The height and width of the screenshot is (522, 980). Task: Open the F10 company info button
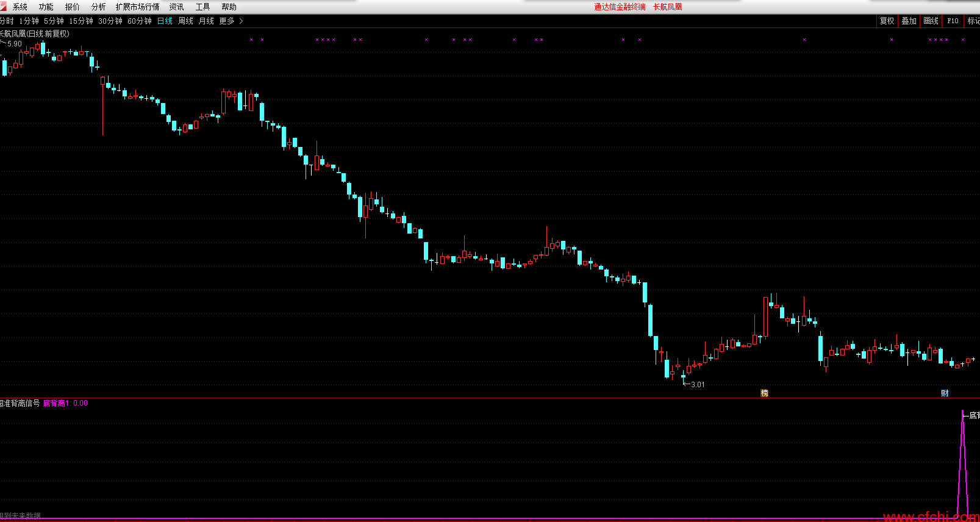(x=953, y=21)
